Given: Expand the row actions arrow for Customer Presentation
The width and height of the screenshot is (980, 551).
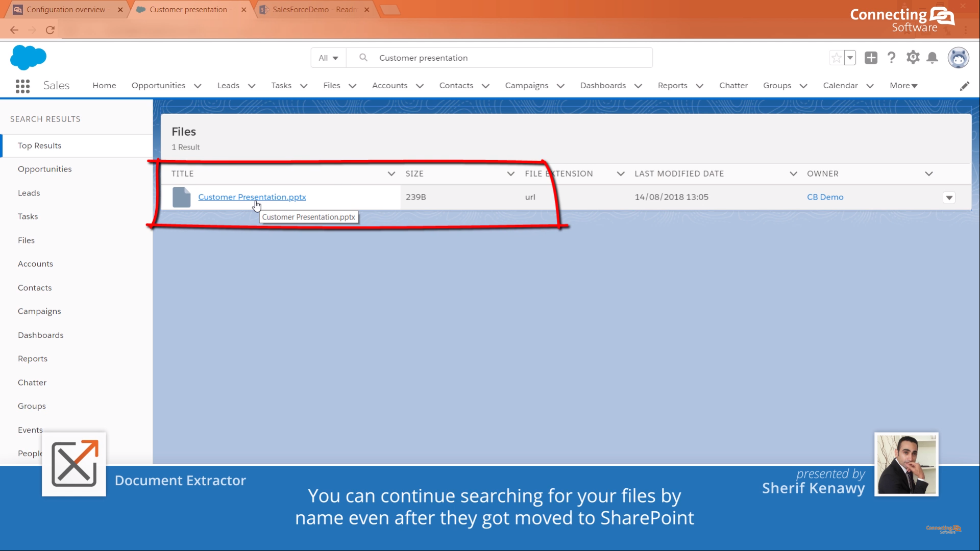Looking at the screenshot, I should [949, 197].
